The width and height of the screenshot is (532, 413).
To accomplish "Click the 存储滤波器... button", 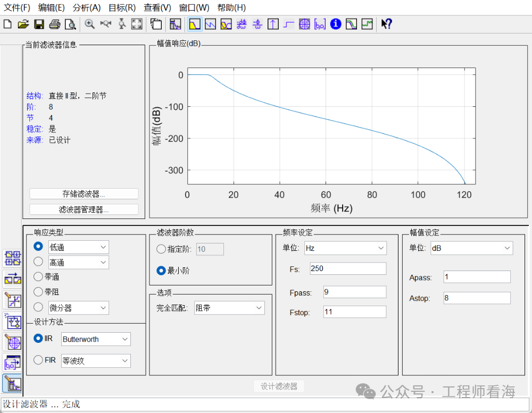I will tap(84, 193).
